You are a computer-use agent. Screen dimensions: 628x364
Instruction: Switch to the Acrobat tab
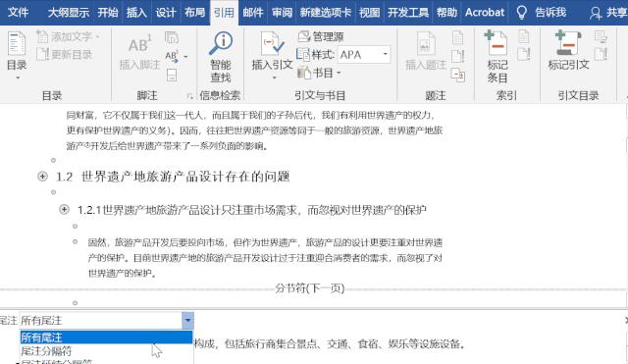pyautogui.click(x=485, y=13)
